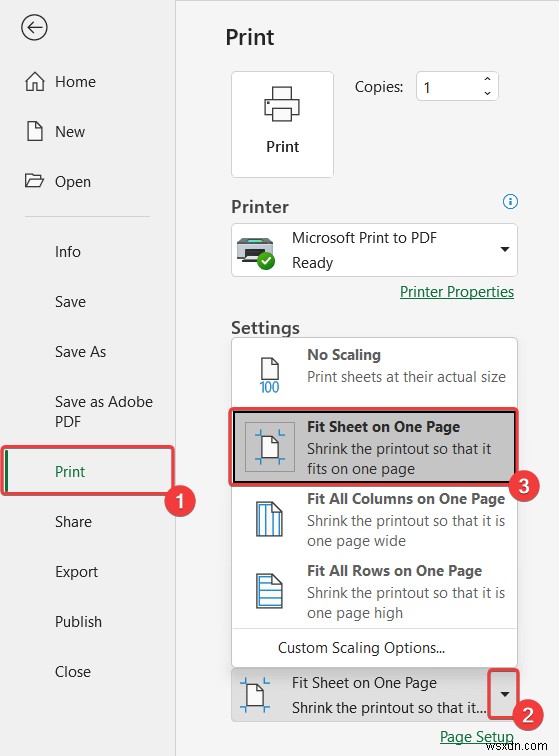Click the New blank document icon
The image size is (559, 756).
[x=35, y=131]
